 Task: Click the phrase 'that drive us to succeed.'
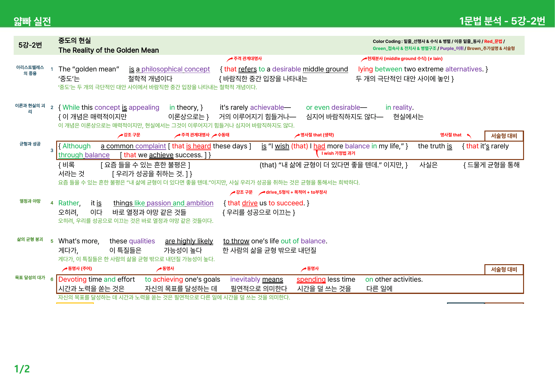[x=267, y=203]
